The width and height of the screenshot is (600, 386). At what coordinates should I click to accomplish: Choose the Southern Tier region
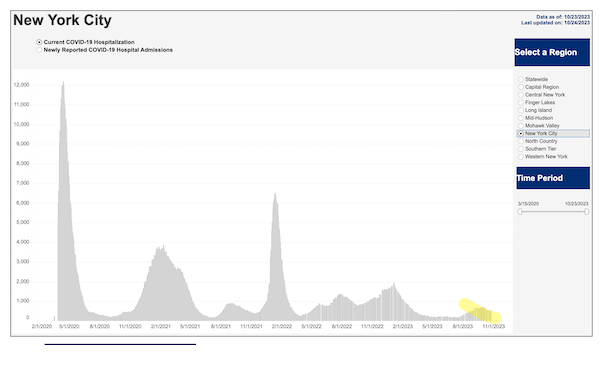point(521,149)
